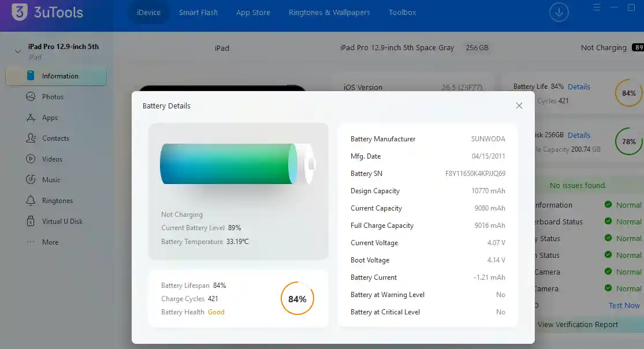644x349 pixels.
Task: Click the 256GB capacity label in header
Action: click(477, 47)
